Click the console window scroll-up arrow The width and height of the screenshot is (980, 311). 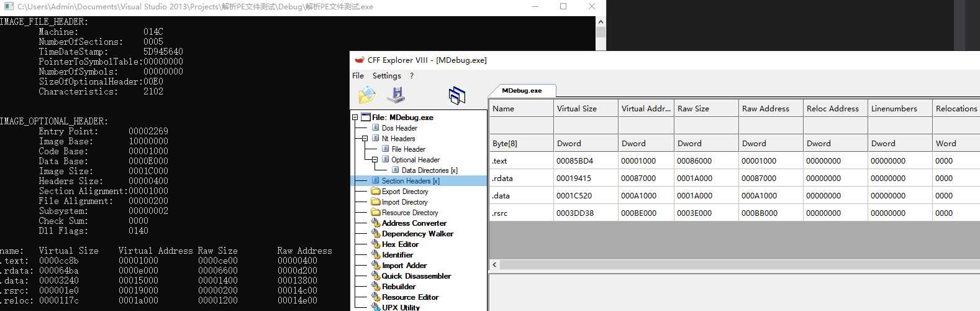pyautogui.click(x=601, y=22)
